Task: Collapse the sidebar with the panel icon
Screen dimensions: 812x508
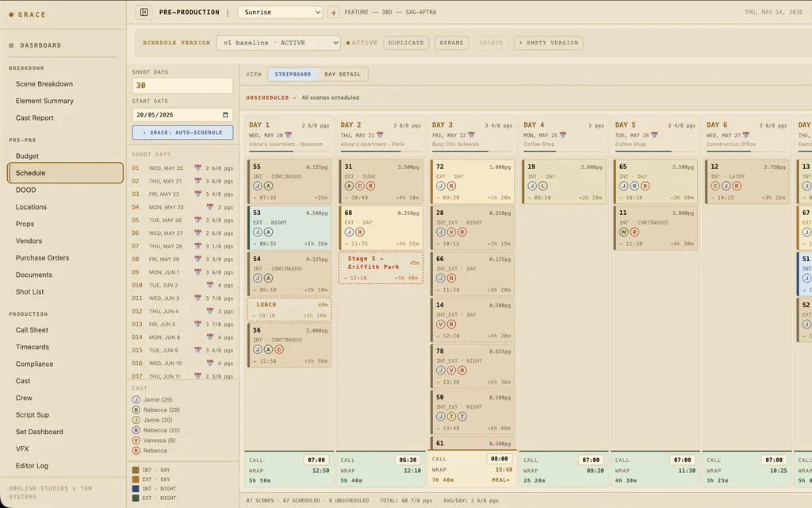Action: (144, 12)
